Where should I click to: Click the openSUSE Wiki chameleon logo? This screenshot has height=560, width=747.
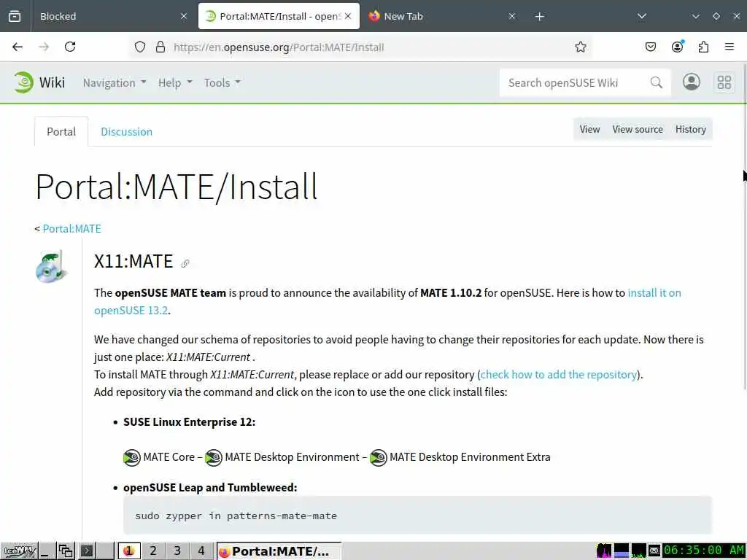tap(23, 82)
